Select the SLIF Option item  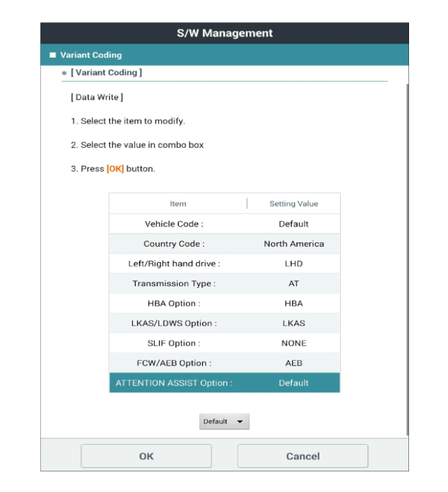pyautogui.click(x=174, y=343)
